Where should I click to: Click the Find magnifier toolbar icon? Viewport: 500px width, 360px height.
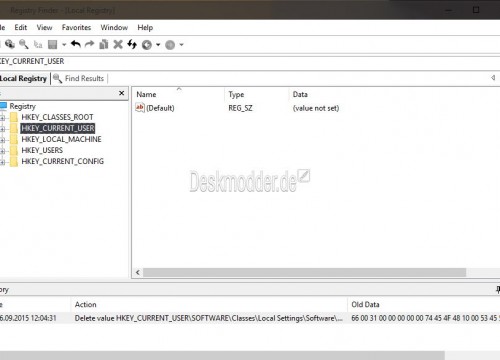(23, 44)
